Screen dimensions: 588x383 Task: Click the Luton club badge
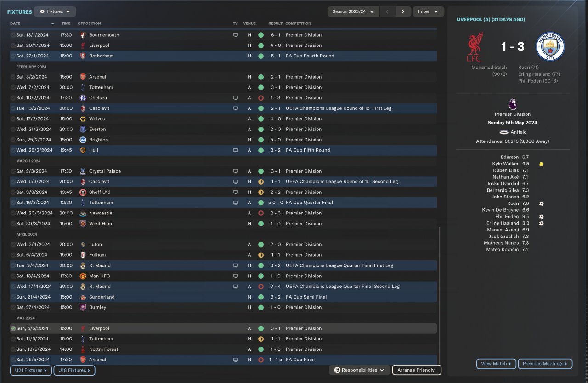coord(83,245)
